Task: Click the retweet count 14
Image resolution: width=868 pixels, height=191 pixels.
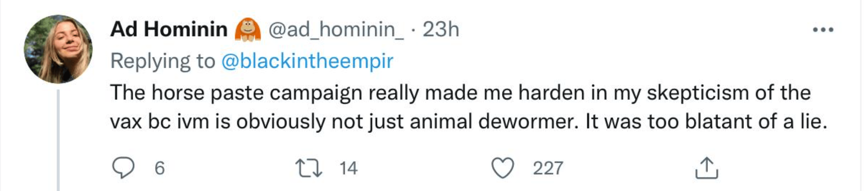Action: coord(348,168)
